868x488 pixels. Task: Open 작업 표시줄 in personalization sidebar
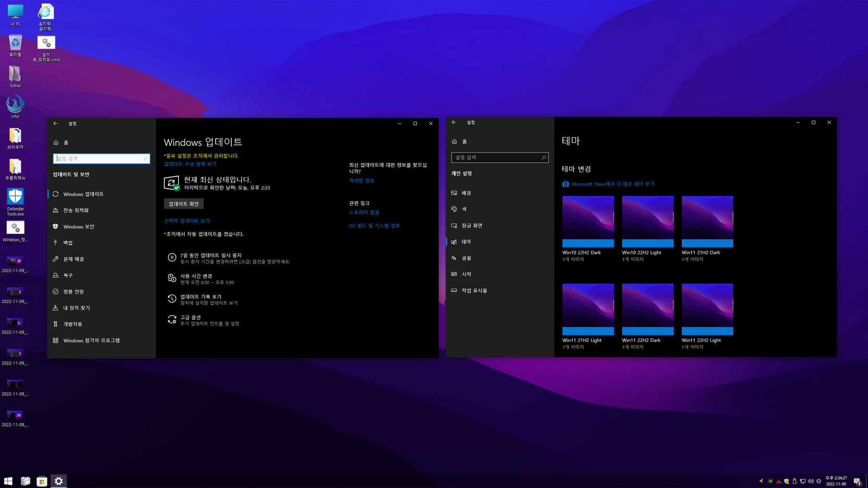coord(500,290)
